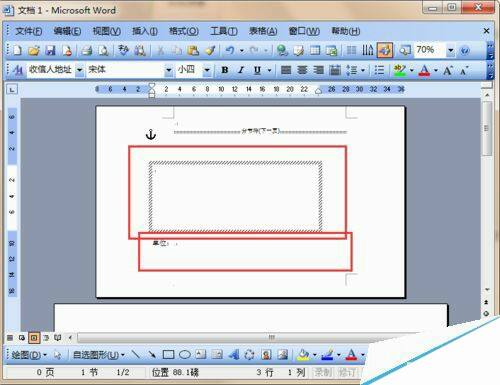Viewport: 500px width, 385px height.
Task: Click the Open file folder icon
Action: click(34, 50)
